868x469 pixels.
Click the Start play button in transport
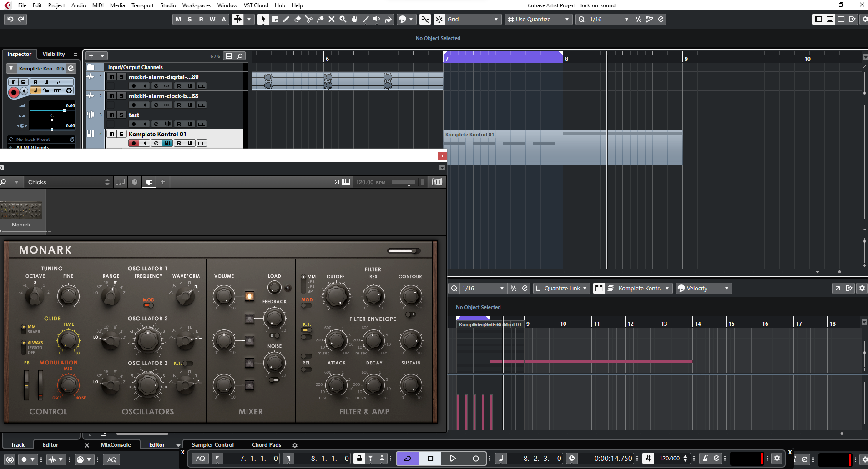(453, 459)
